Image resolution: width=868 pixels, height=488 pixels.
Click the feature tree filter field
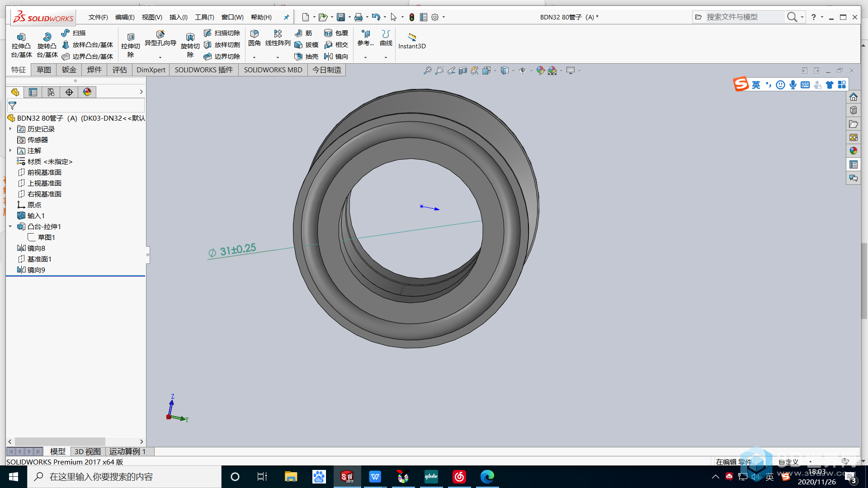tap(76, 106)
